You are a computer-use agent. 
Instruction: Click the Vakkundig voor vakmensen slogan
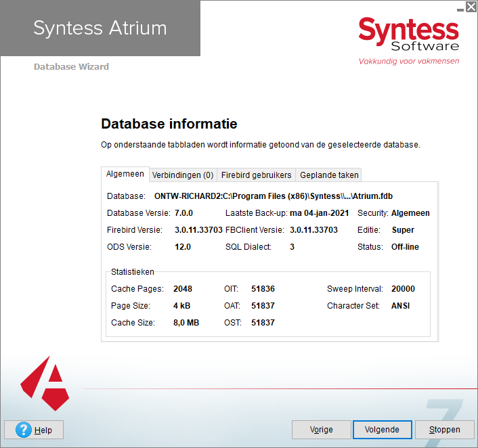pyautogui.click(x=409, y=62)
